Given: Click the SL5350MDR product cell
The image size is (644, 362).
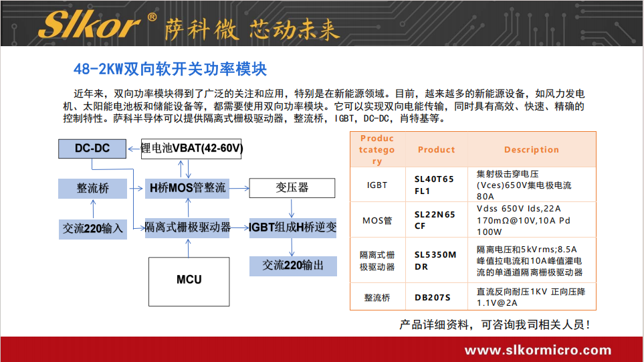Looking at the screenshot, I should (x=436, y=261).
